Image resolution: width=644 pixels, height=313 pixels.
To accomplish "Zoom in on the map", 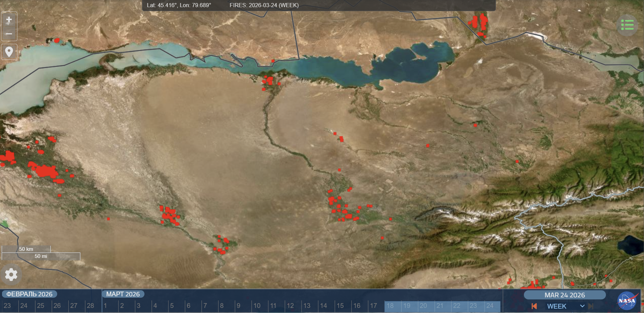I will coord(9,20).
